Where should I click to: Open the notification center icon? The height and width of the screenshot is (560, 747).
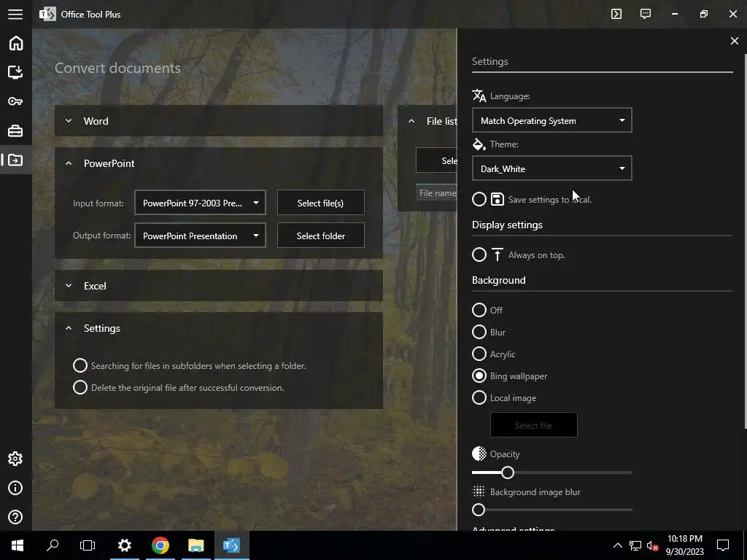(723, 545)
